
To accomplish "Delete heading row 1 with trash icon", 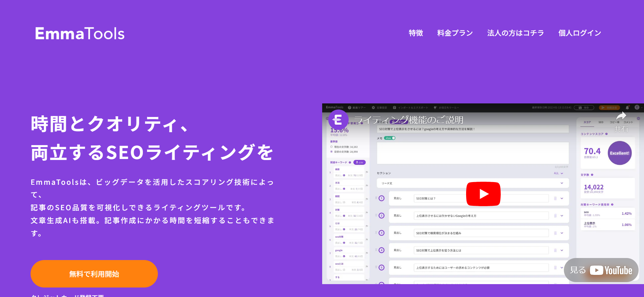I will point(555,198).
